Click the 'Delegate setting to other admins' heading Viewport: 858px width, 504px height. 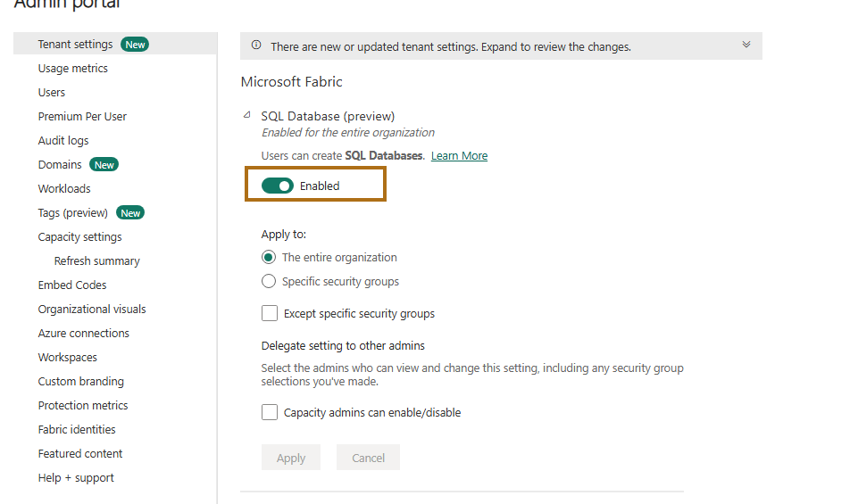343,345
